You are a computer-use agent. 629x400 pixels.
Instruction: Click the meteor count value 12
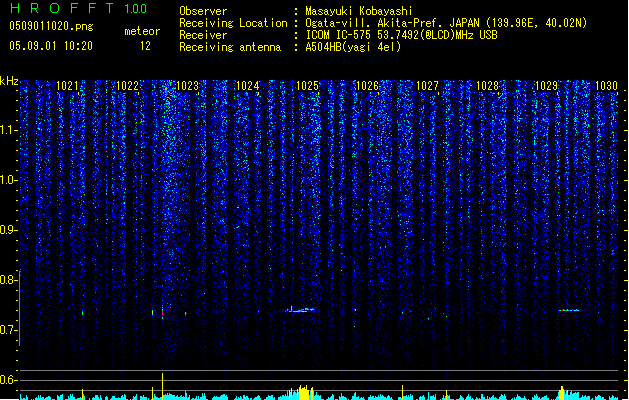click(x=145, y=46)
